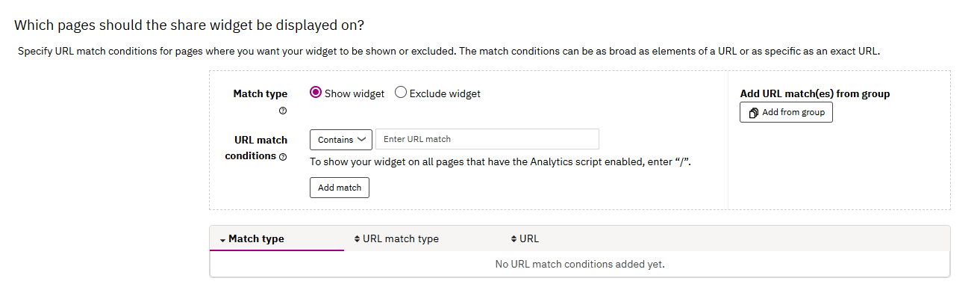Select the Exclude widget radio button
Image resolution: width=980 pixels, height=290 pixels.
pos(401,93)
